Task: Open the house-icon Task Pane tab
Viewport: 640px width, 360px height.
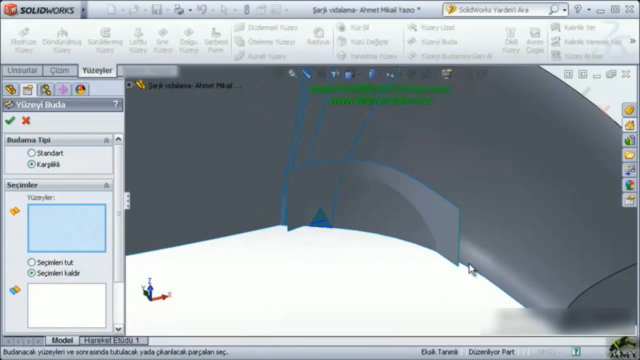Action: tap(629, 125)
